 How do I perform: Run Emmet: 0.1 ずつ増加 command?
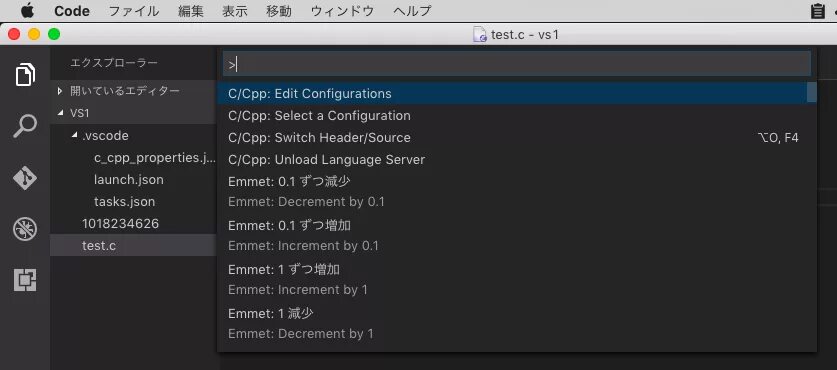pos(517,235)
